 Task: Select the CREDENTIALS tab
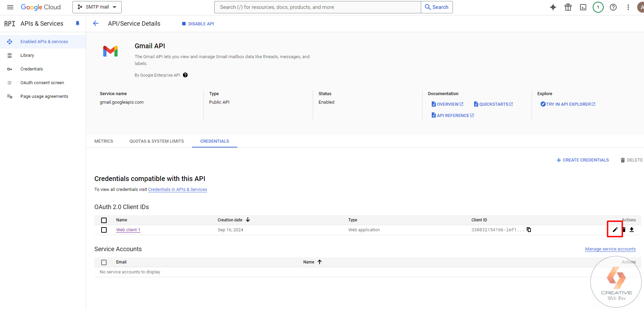[x=215, y=141]
